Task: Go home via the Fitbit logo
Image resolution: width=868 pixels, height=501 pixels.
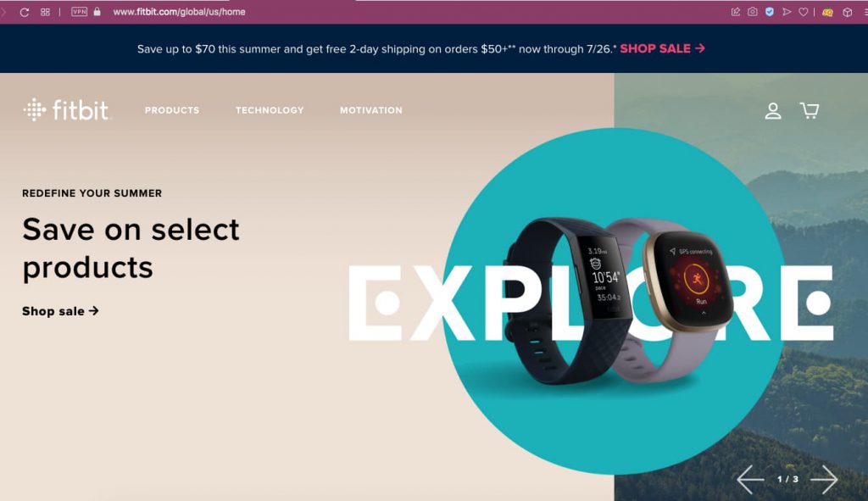Action: 67,109
